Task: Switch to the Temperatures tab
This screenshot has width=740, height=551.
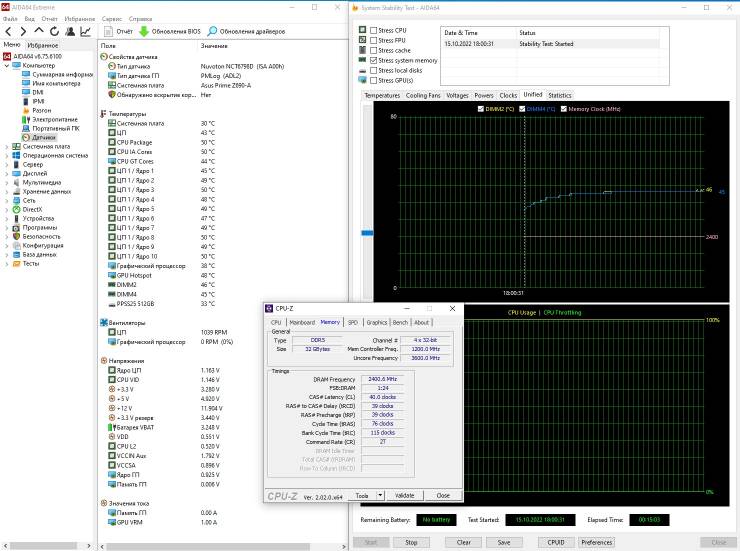Action: (382, 95)
